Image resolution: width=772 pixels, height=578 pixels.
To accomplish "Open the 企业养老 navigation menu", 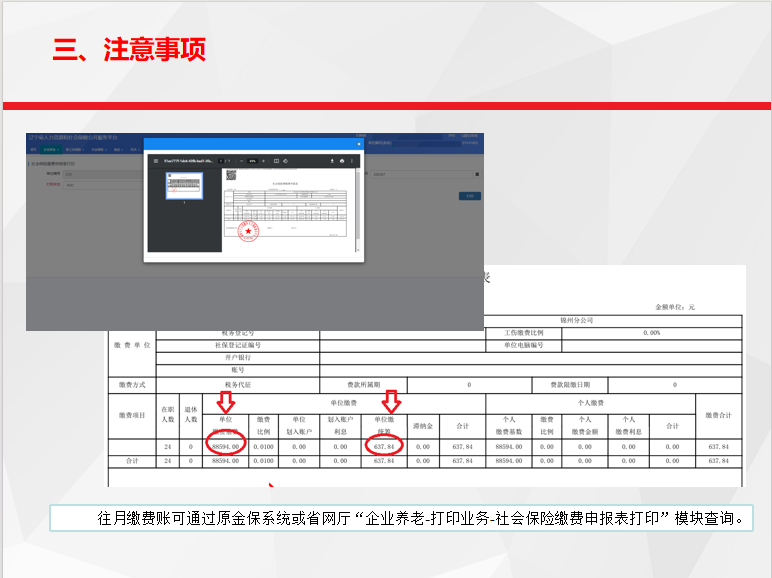I will pos(51,149).
